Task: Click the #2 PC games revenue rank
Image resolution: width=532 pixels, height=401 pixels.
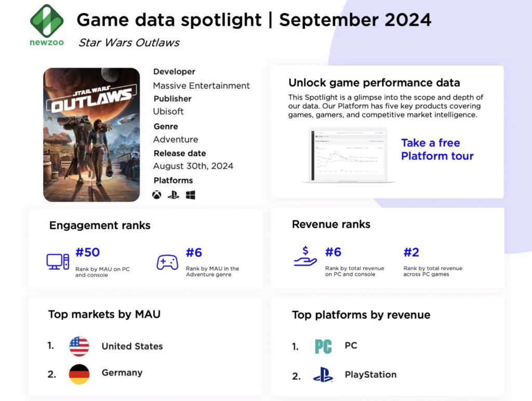Action: (x=411, y=252)
